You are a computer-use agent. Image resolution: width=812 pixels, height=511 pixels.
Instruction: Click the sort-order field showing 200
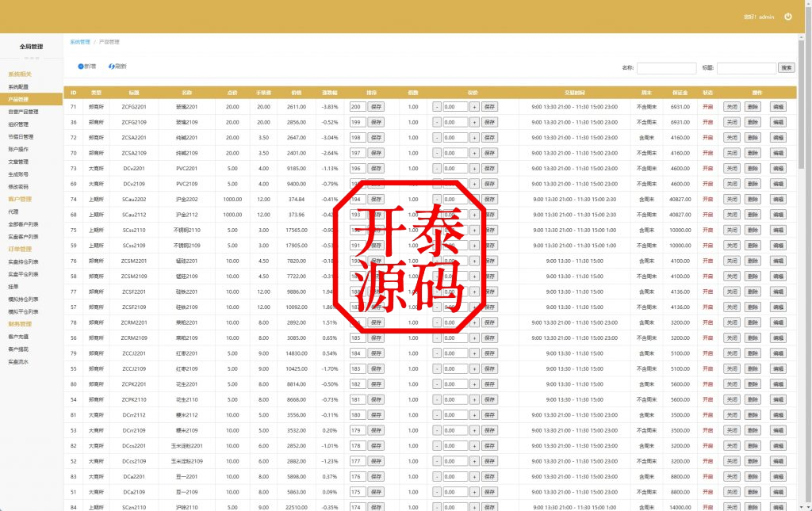point(358,106)
